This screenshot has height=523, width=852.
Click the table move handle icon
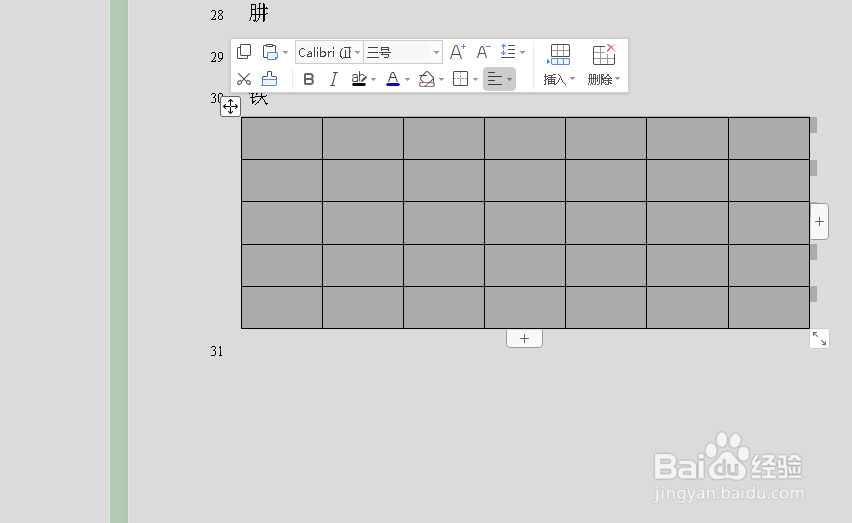pos(230,106)
